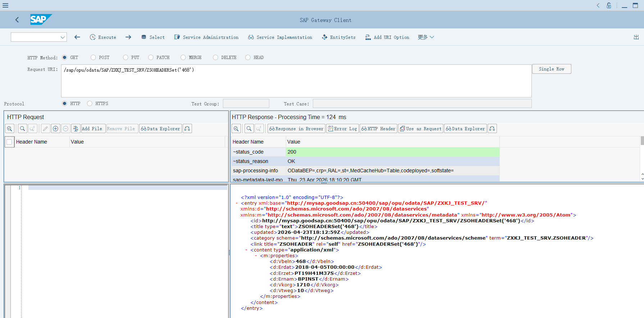Image resolution: width=644 pixels, height=318 pixels.
Task: Click Use as Request button
Action: (421, 128)
